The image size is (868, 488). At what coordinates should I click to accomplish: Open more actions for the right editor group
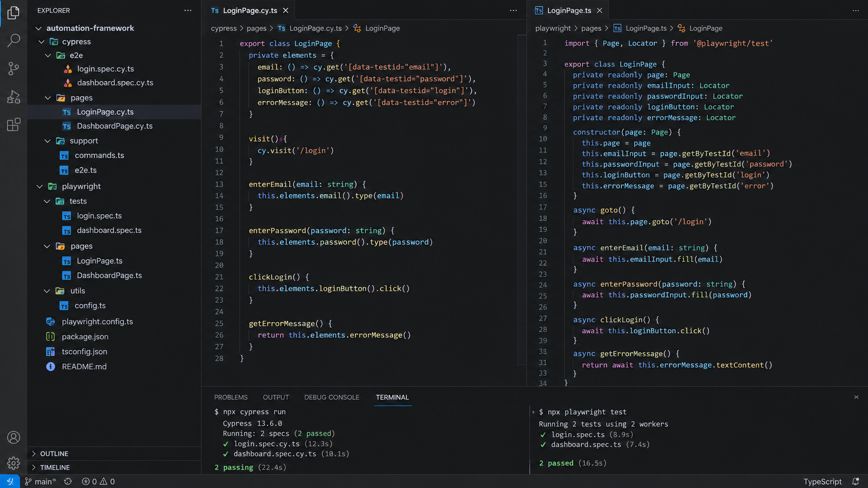pyautogui.click(x=856, y=10)
